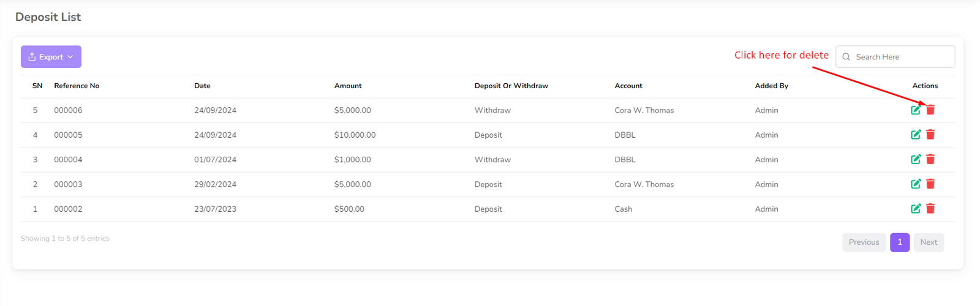Delete the 000006 withdraw entry
The image size is (980, 306).
click(x=930, y=110)
